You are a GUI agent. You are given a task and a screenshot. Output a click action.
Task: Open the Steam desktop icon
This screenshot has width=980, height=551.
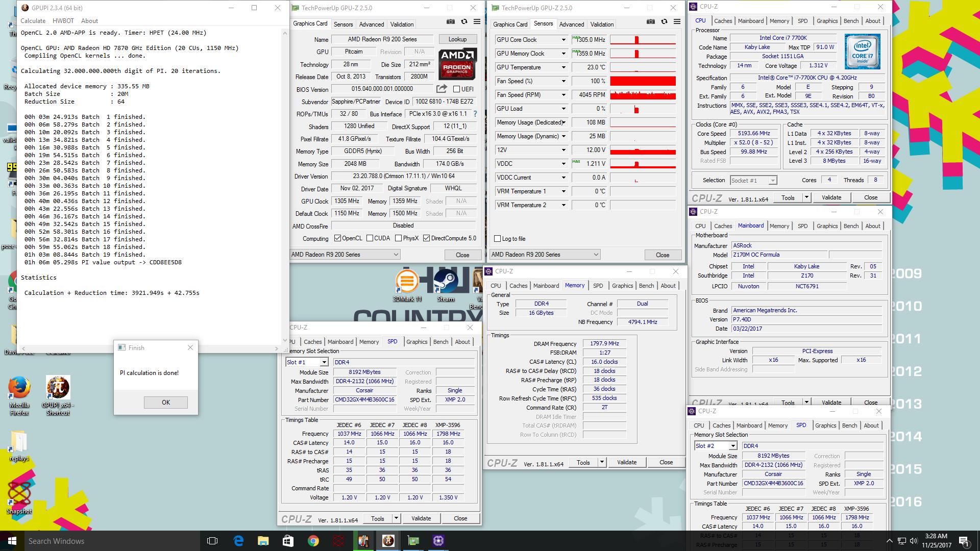(x=446, y=285)
